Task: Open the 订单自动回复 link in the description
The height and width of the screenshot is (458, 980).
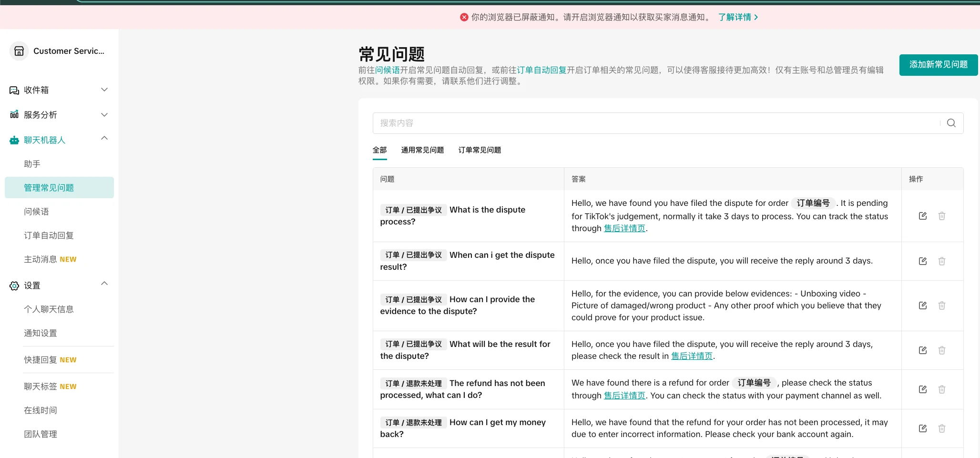Action: [x=541, y=70]
